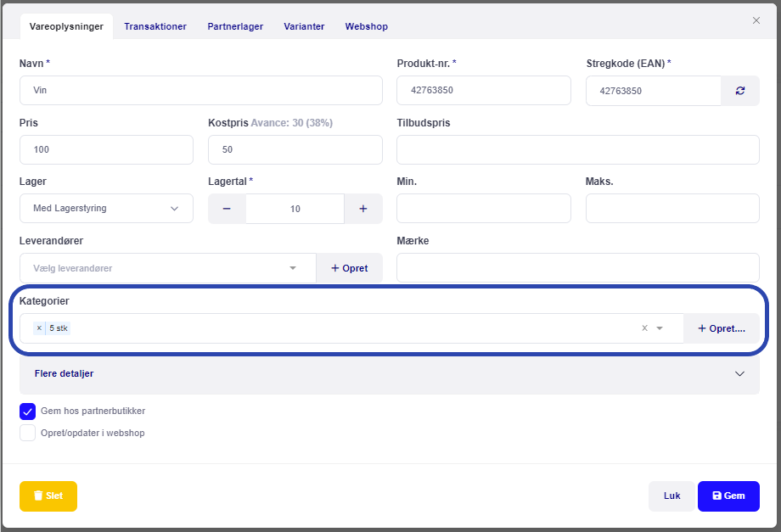The height and width of the screenshot is (532, 781).
Task: Click the Luk button
Action: pyautogui.click(x=671, y=496)
